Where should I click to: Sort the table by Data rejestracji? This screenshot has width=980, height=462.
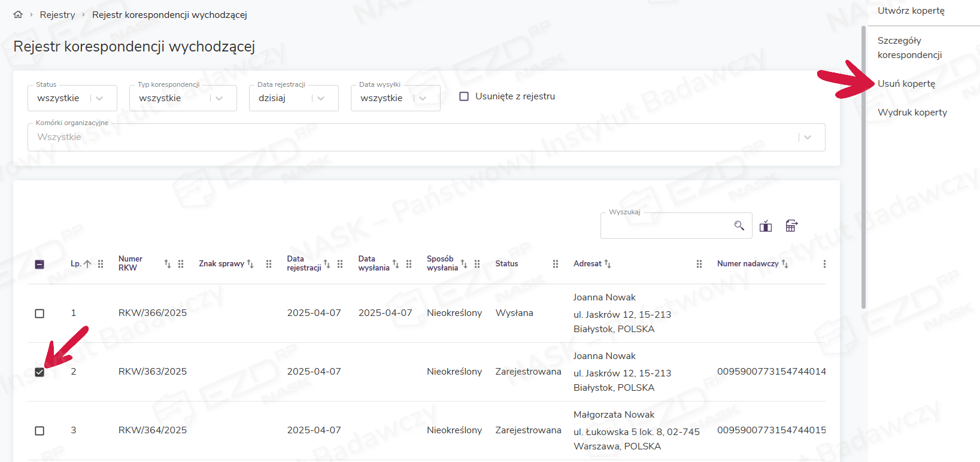pyautogui.click(x=327, y=264)
